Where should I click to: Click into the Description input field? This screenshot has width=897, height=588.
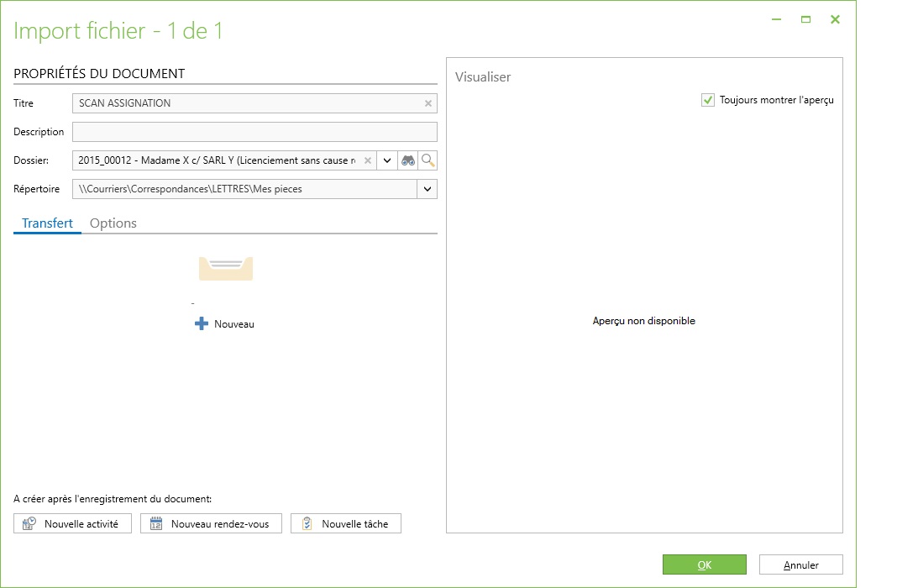click(254, 132)
